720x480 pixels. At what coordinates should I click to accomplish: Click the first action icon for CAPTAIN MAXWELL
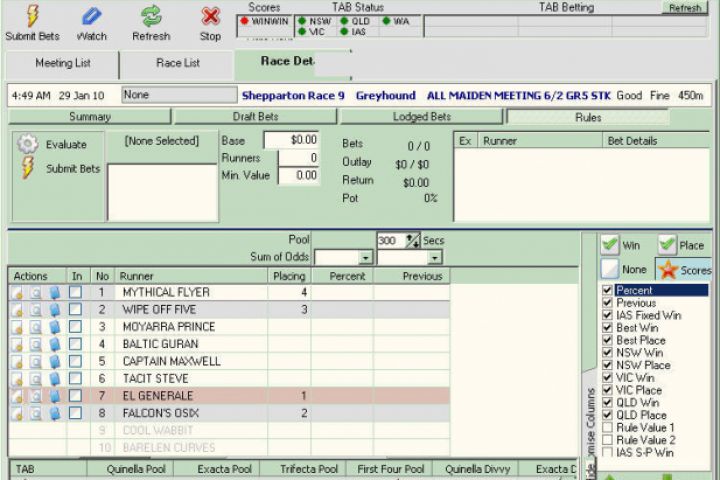pyautogui.click(x=17, y=361)
